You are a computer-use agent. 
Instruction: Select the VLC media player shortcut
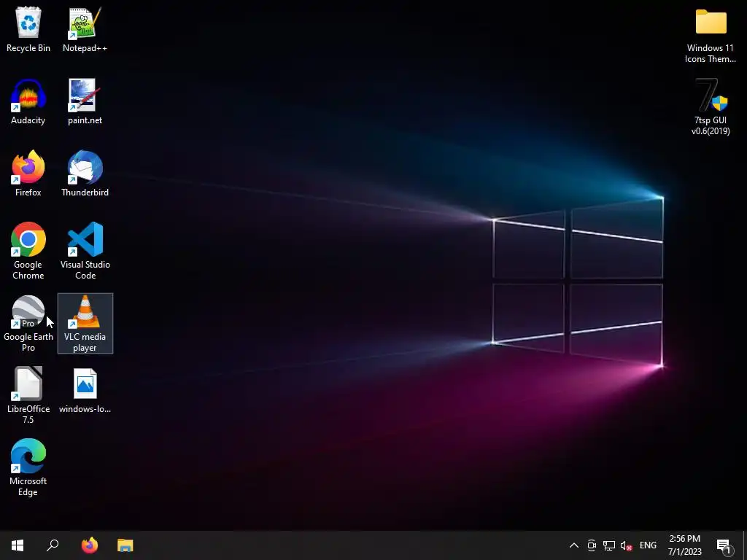pyautogui.click(x=85, y=323)
